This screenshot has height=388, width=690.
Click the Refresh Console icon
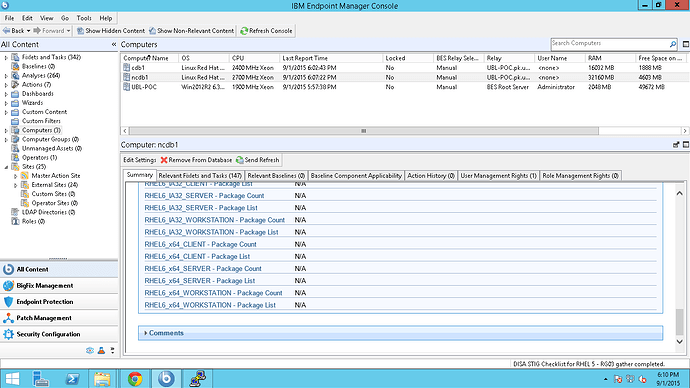pyautogui.click(x=244, y=31)
